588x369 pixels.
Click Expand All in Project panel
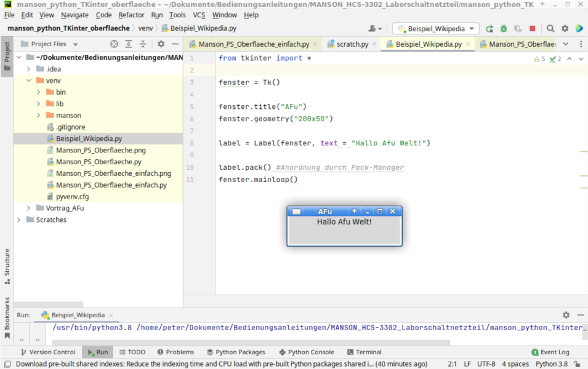(x=129, y=44)
